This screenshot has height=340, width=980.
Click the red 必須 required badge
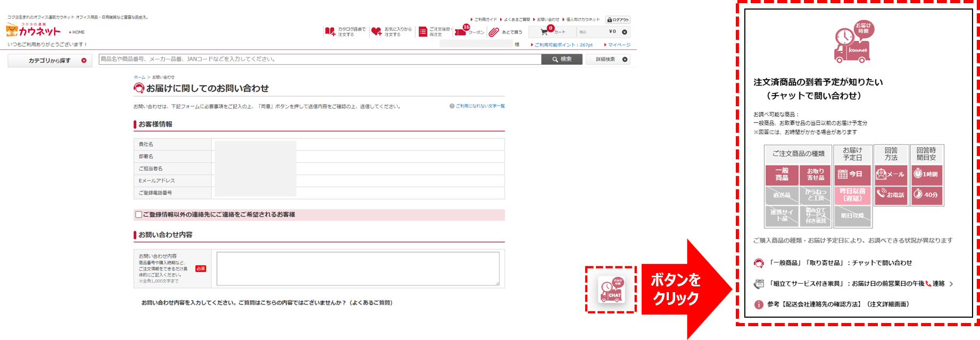click(201, 269)
